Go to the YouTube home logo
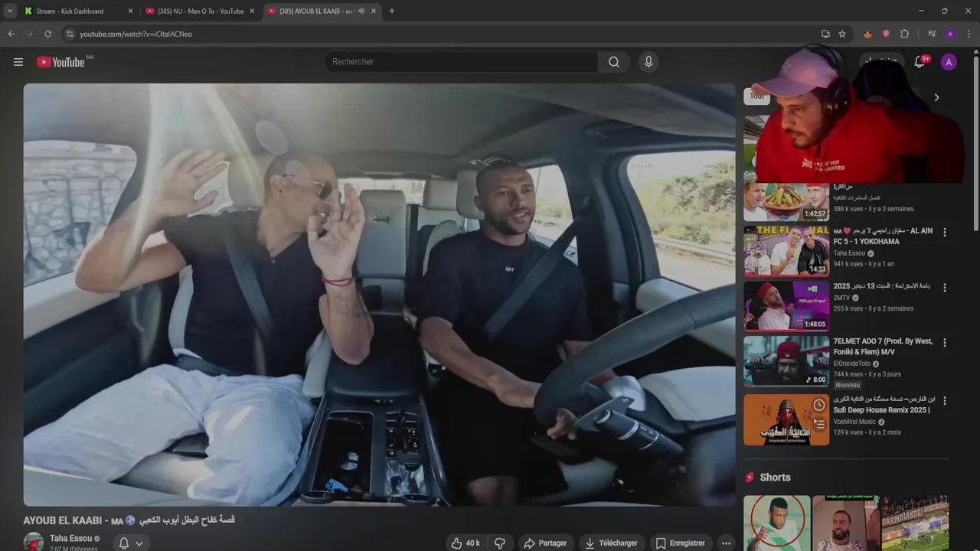The image size is (980, 551). click(x=60, y=62)
